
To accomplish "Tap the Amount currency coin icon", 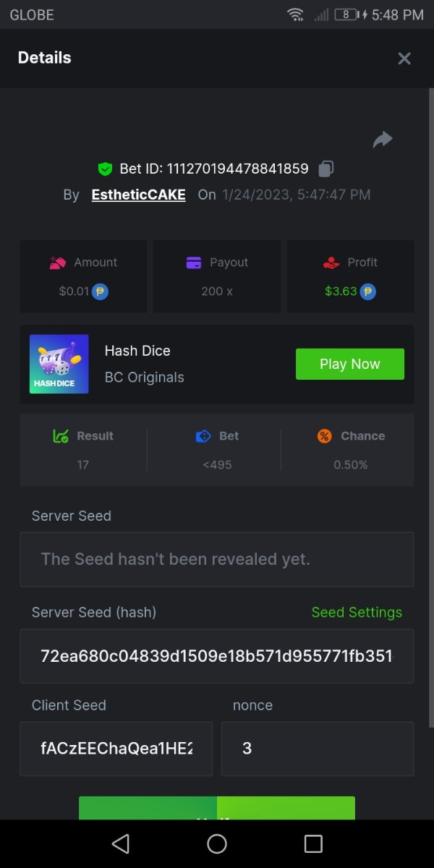I will (101, 292).
